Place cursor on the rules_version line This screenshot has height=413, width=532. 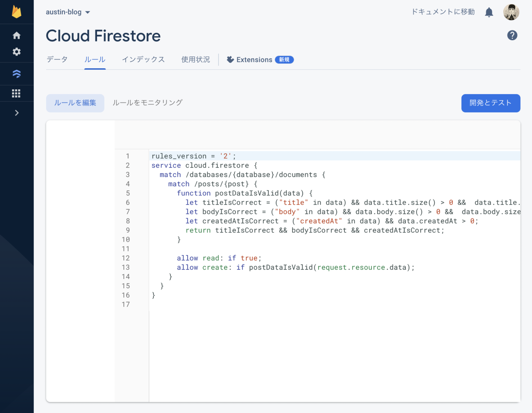click(x=193, y=156)
